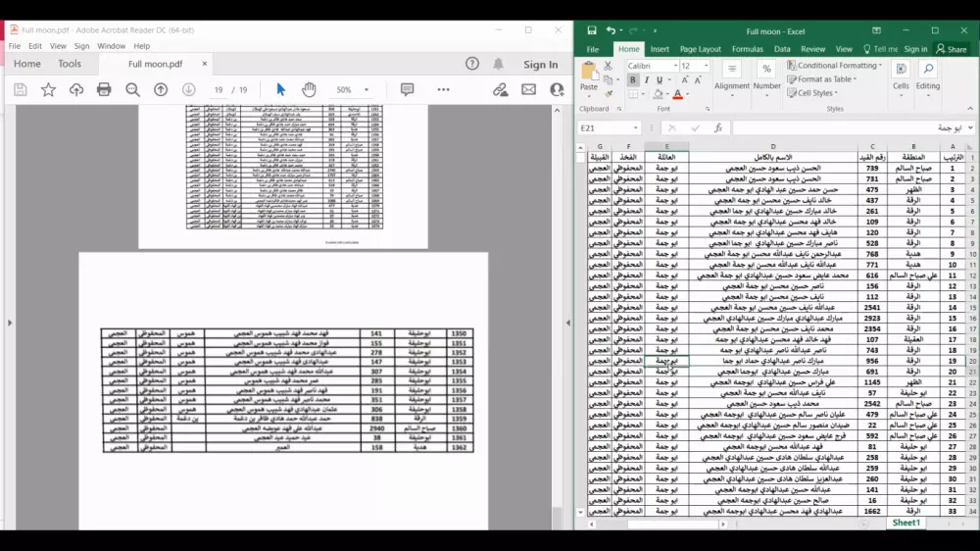The height and width of the screenshot is (551, 980).
Task: Toggle Underline formatting in Excel
Action: (x=659, y=80)
